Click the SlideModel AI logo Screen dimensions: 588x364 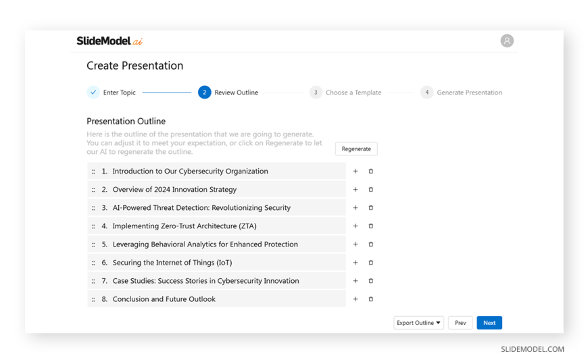click(109, 41)
